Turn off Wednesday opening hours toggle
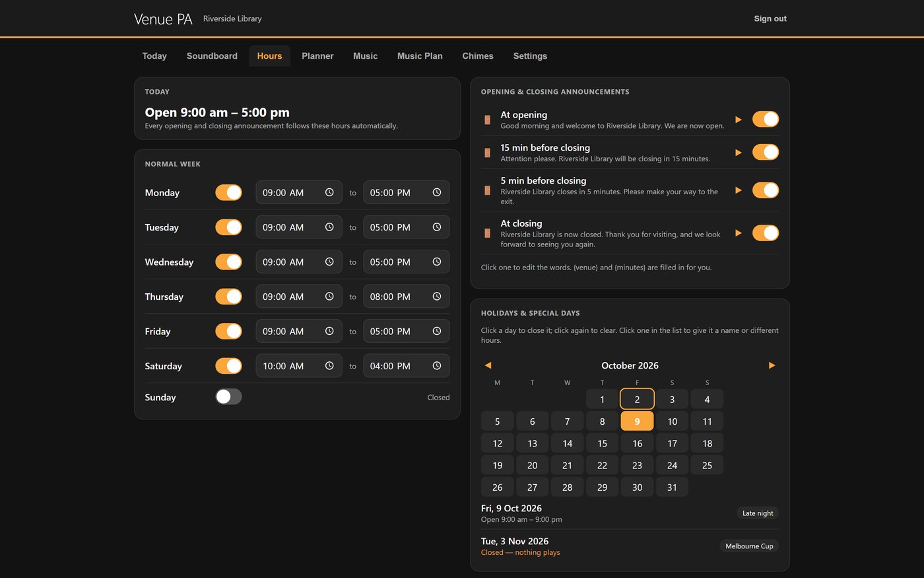This screenshot has height=578, width=924. pos(228,262)
